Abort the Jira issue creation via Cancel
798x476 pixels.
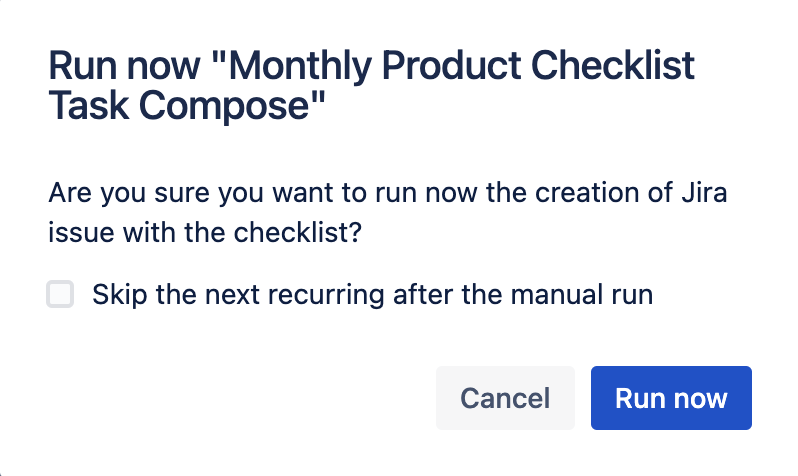[x=505, y=398]
